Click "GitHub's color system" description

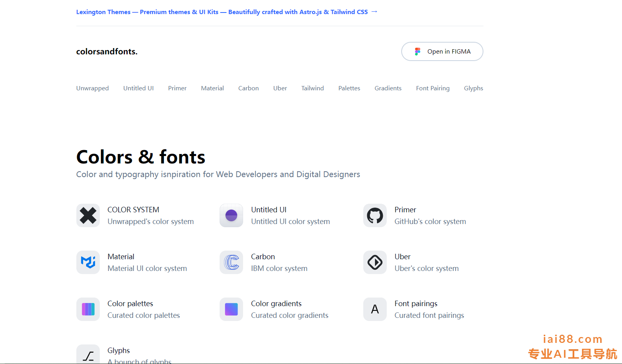pyautogui.click(x=430, y=221)
